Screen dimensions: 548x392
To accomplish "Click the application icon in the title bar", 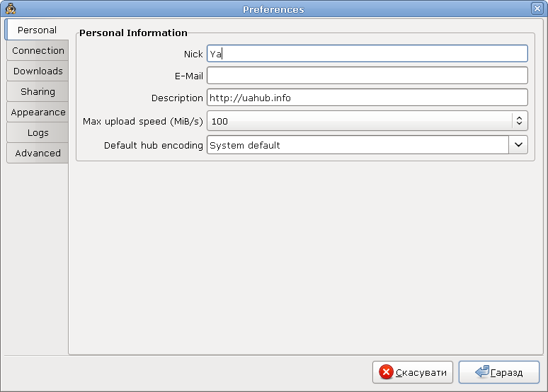I will tap(10, 8).
